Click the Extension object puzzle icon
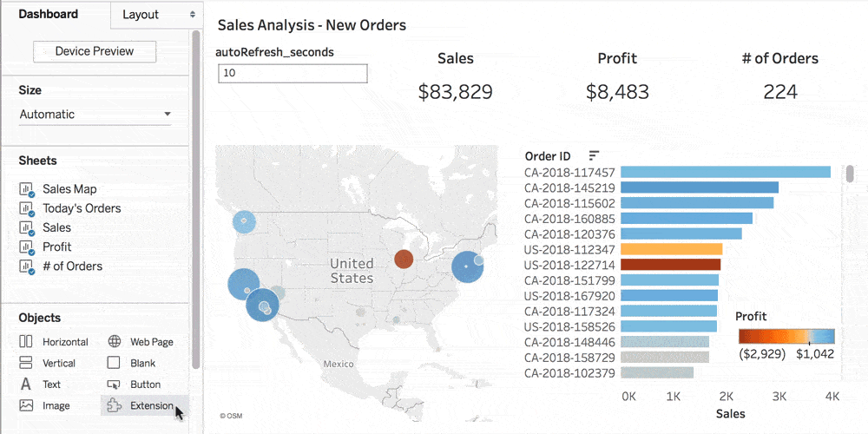The image size is (868, 434). pos(114,405)
